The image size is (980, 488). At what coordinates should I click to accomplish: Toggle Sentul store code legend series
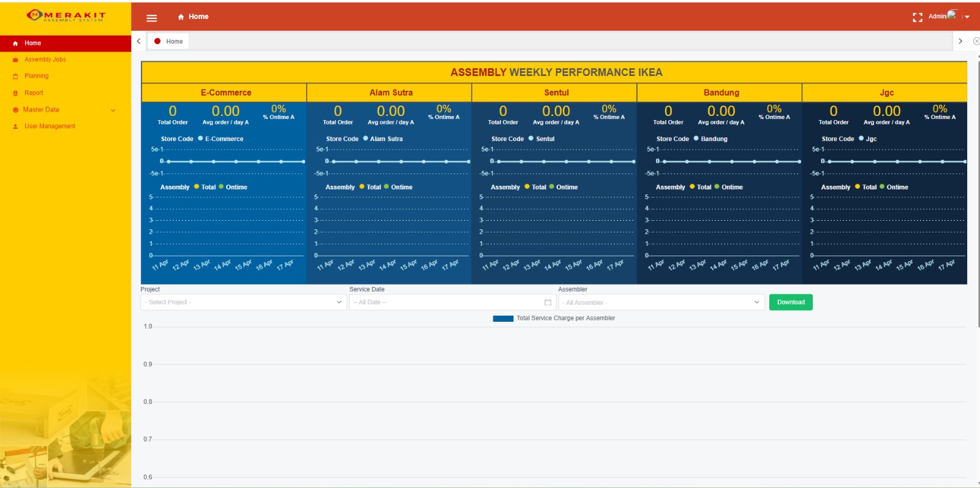tap(541, 139)
